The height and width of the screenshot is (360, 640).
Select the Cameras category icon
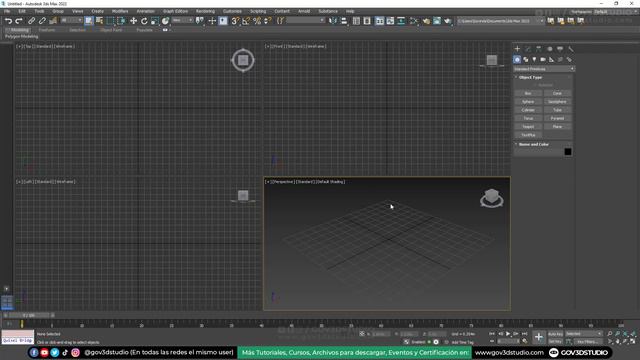[x=543, y=60]
